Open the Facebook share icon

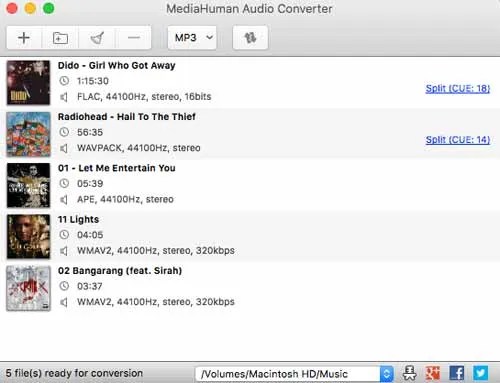(x=457, y=373)
